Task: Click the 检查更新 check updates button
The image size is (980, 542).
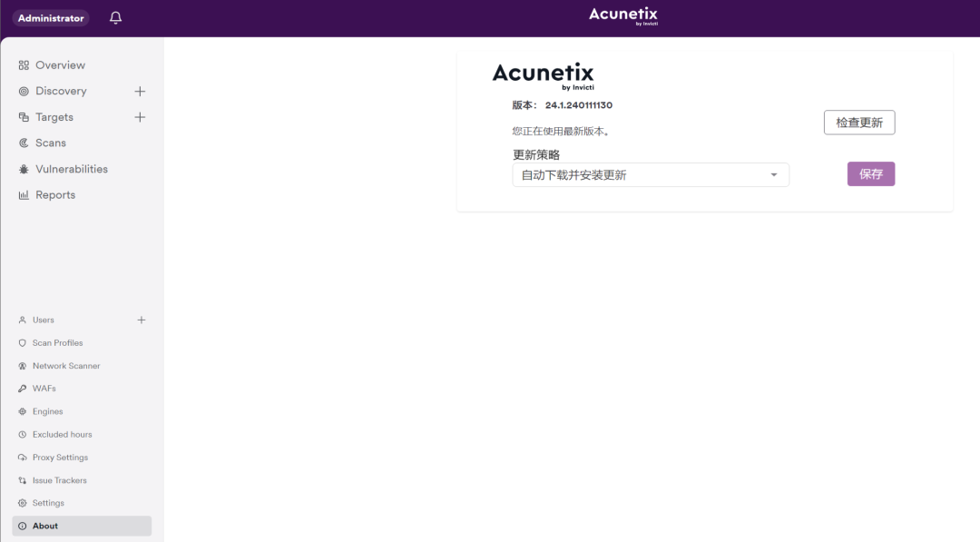Action: pyautogui.click(x=859, y=123)
